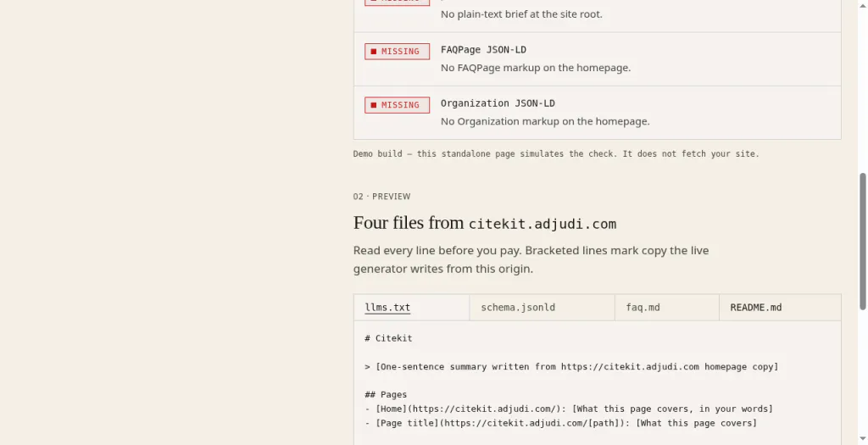Click the '# Citekit' code line
Screen dimensions: 868x445
click(388, 338)
